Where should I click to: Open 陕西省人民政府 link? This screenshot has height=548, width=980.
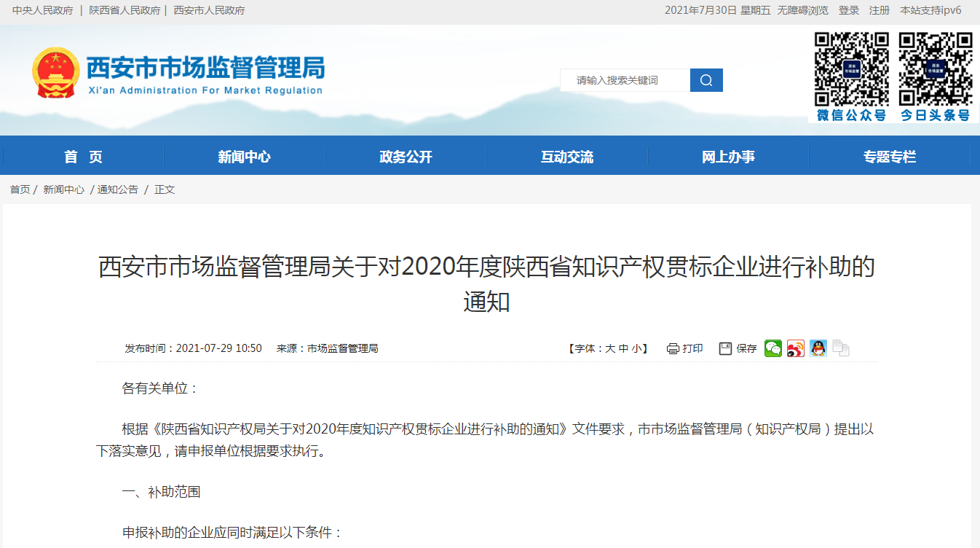125,10
